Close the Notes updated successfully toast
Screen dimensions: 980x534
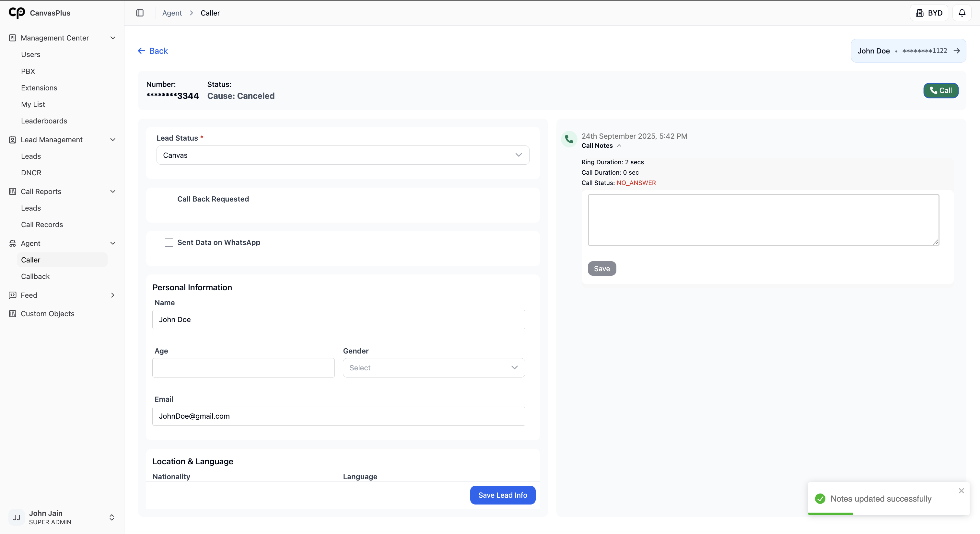click(961, 491)
